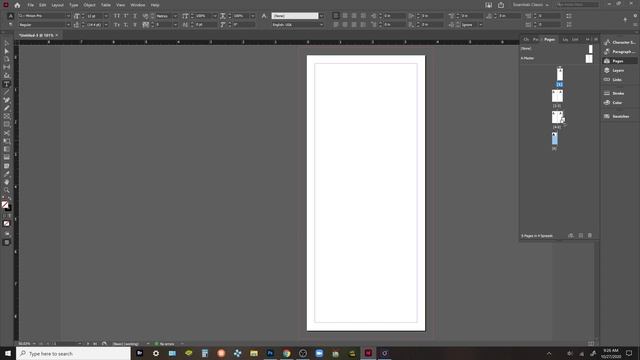Expand the font style Regular dropdown
The width and height of the screenshot is (640, 360).
point(68,25)
